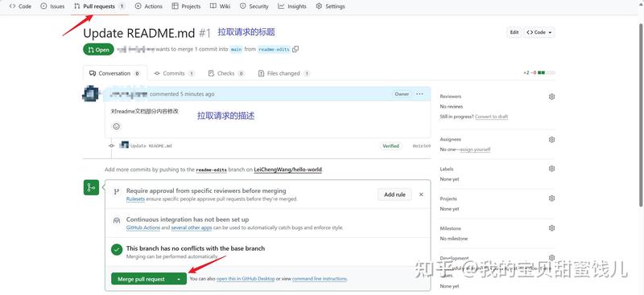Open the LeiChengWang/hello-world repository link
Screen dimensions: 644x295
(288, 170)
